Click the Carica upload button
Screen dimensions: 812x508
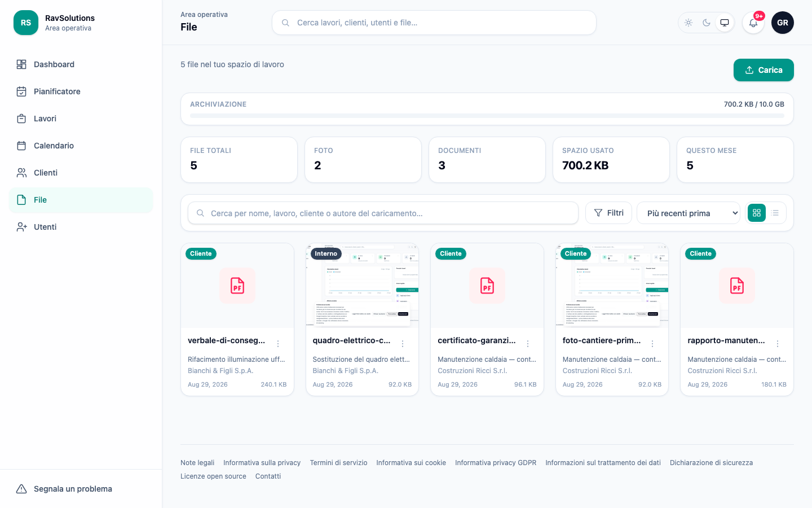[764, 70]
